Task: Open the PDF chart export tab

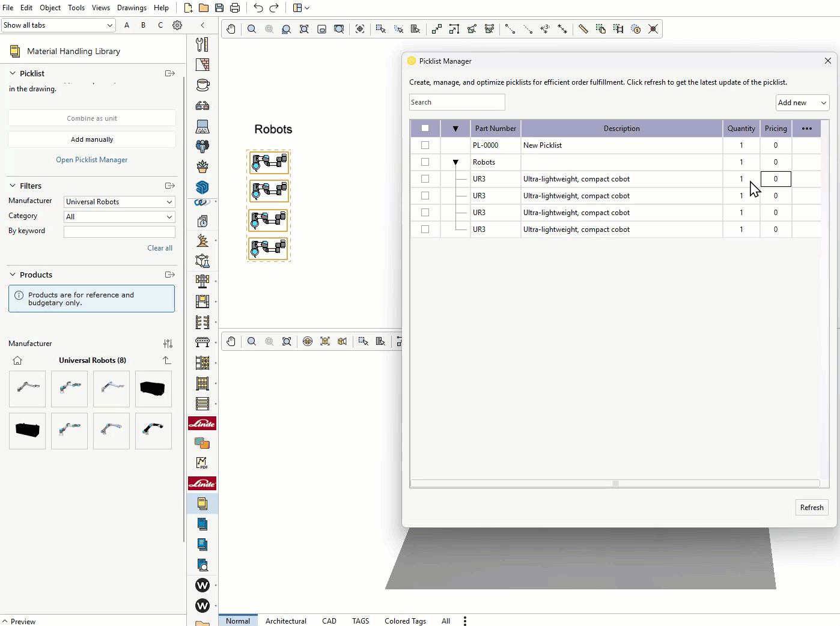Action: pyautogui.click(x=202, y=463)
